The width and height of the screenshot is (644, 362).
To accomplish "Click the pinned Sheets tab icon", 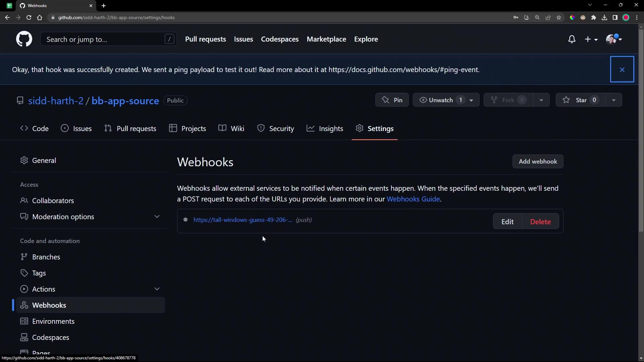I will coord(9,6).
